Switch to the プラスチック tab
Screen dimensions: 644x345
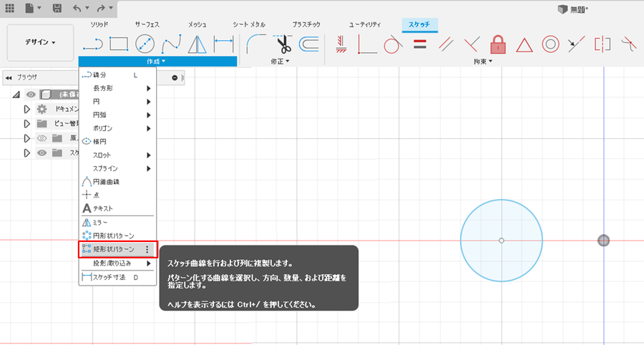[x=306, y=24]
